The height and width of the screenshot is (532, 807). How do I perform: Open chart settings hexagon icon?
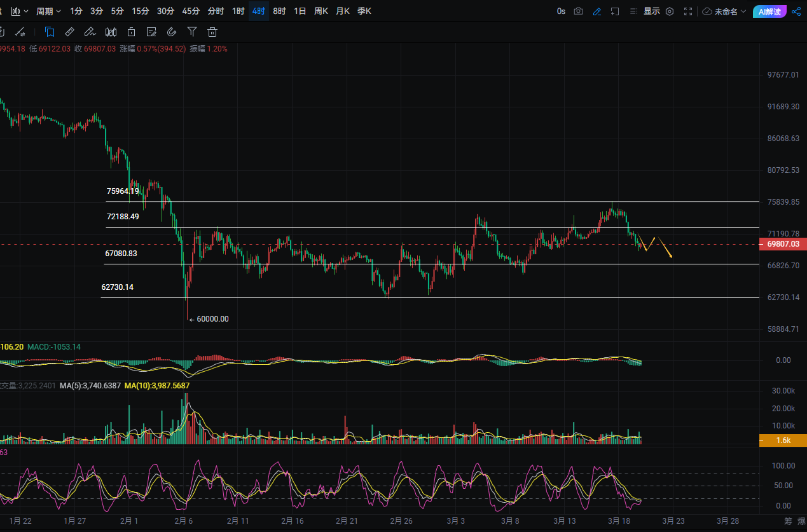669,11
